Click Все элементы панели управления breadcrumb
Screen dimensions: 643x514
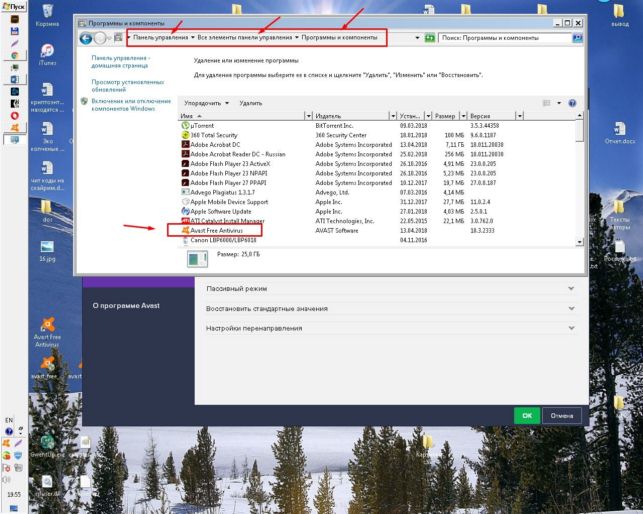pos(245,37)
